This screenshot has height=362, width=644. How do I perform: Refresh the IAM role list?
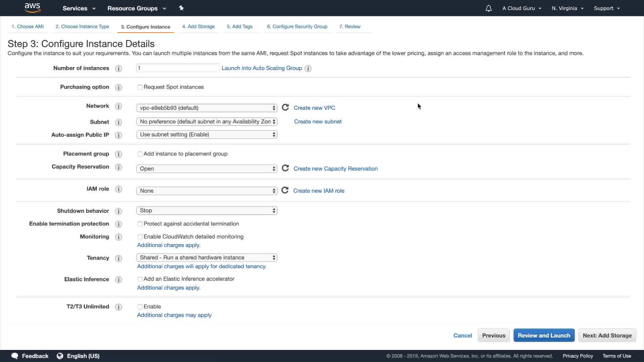tap(285, 190)
